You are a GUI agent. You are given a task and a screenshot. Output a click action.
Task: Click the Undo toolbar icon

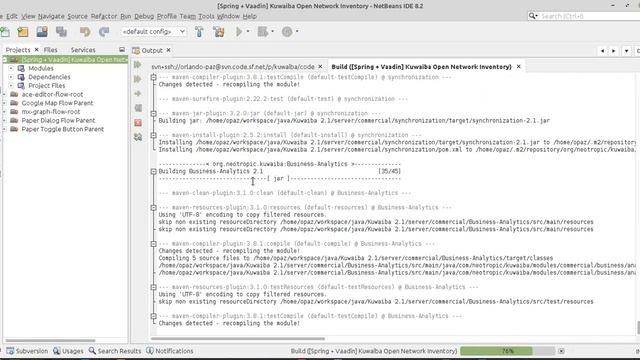[85, 32]
